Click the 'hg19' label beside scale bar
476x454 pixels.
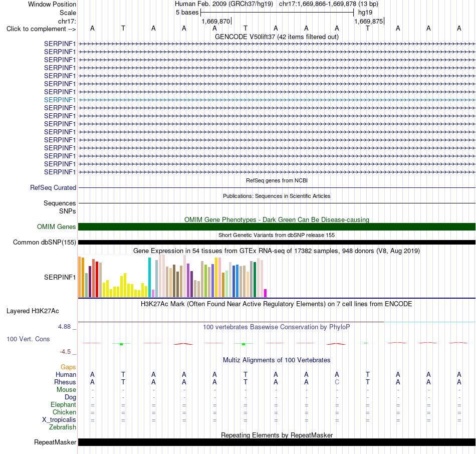point(365,13)
